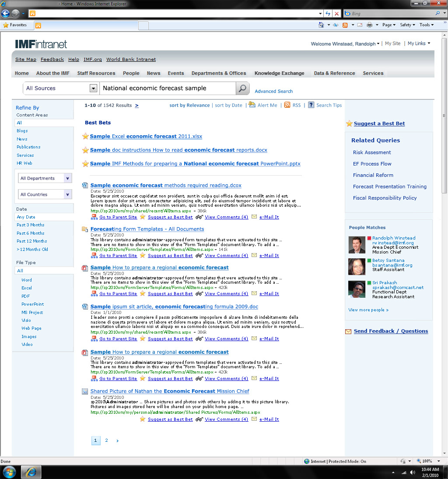
Task: Click the volume speaker icon in tray
Action: pos(413,472)
